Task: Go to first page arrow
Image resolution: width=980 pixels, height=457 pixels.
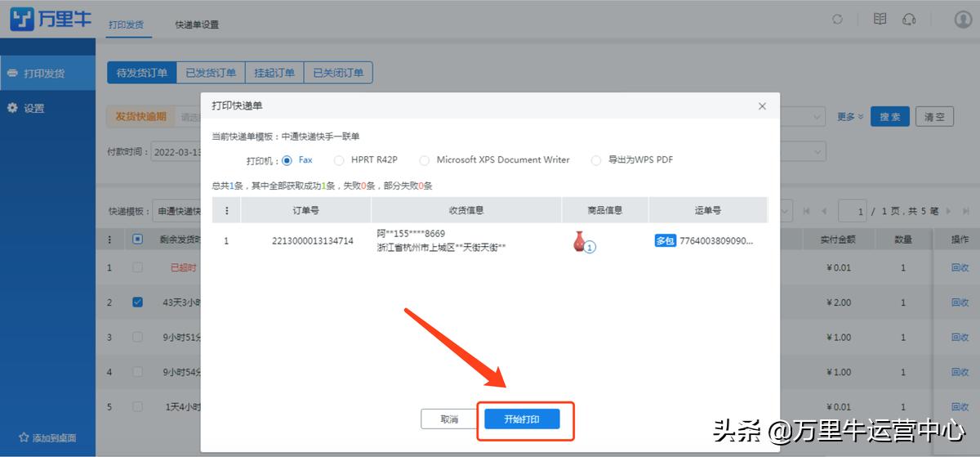Action: click(807, 211)
